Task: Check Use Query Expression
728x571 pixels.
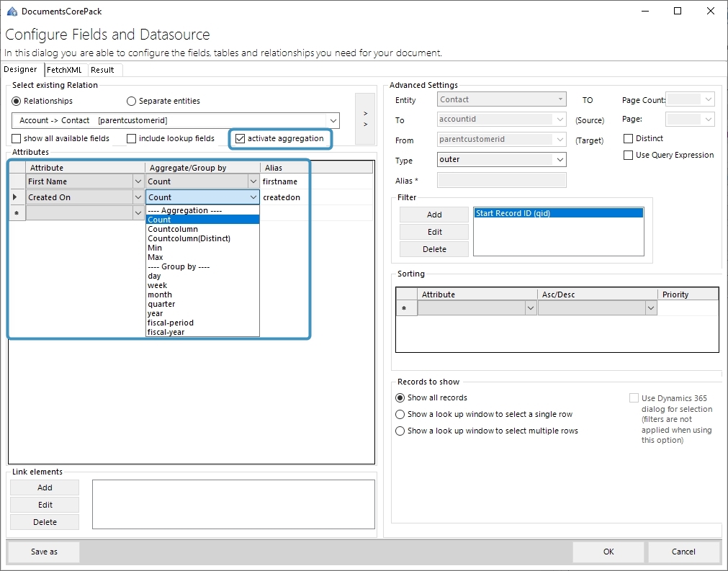Action: click(x=628, y=155)
